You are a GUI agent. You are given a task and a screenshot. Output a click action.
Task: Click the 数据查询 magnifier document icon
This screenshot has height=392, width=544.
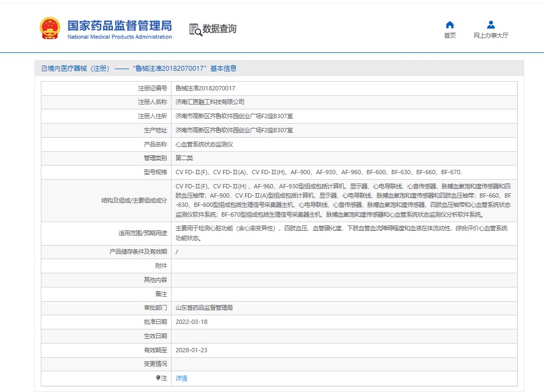pos(195,29)
